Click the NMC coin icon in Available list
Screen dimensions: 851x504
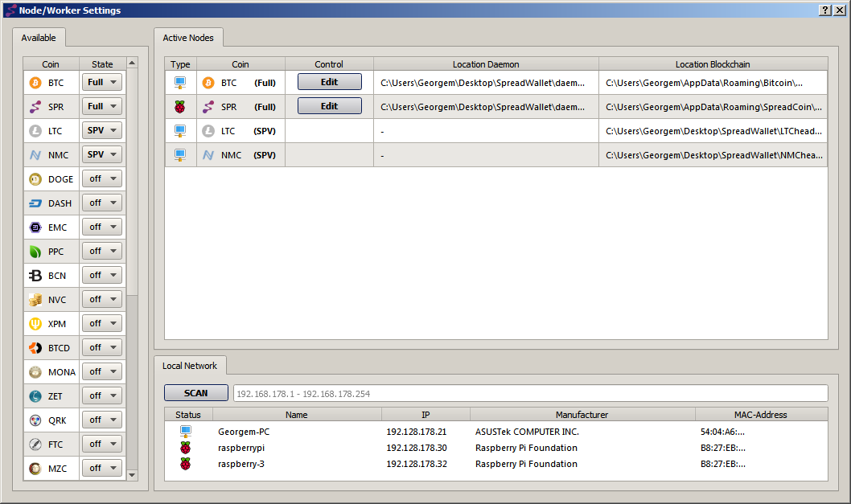tap(35, 155)
